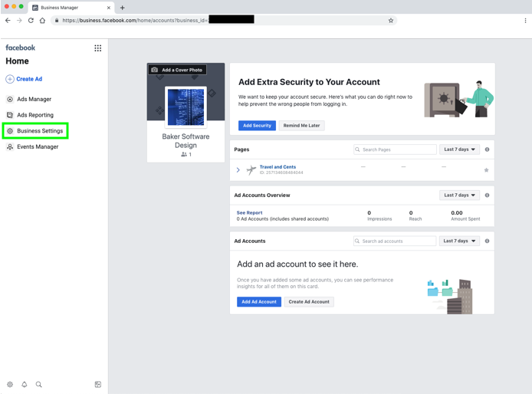Expand the Travel and Cents page row

coord(238,169)
